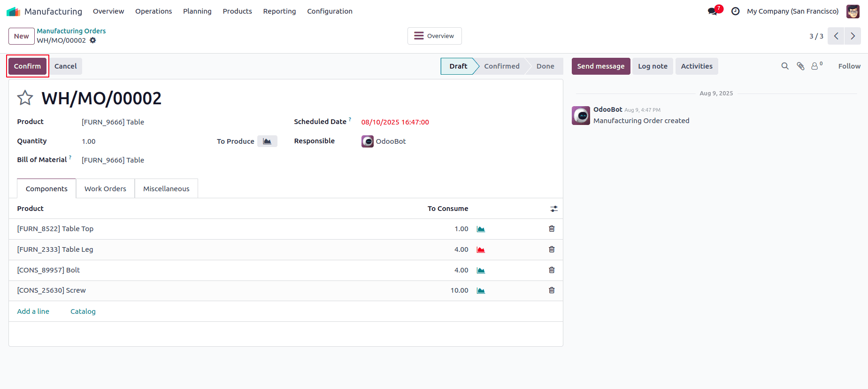Open red forecast chart for Table Leg
The width and height of the screenshot is (868, 389).
click(481, 250)
